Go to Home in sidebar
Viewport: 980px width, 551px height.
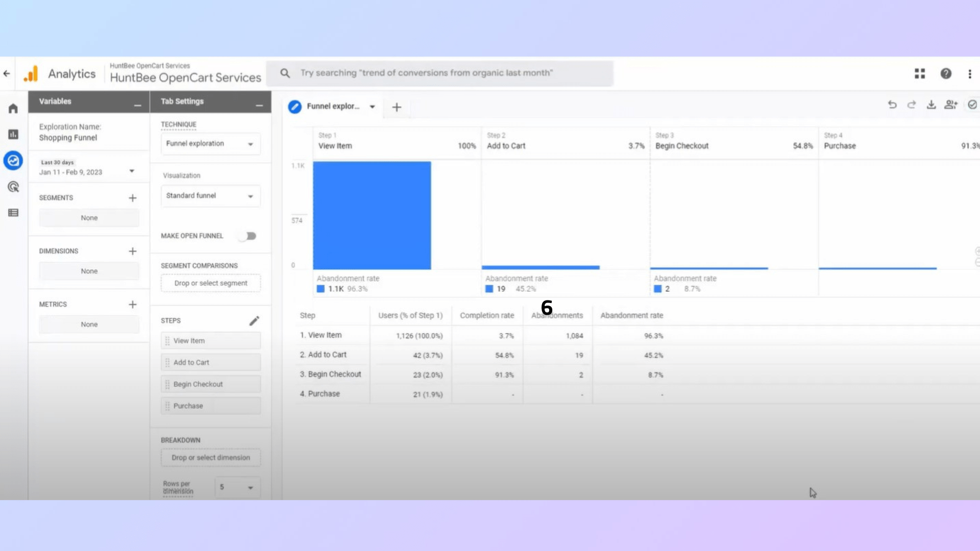pyautogui.click(x=13, y=109)
